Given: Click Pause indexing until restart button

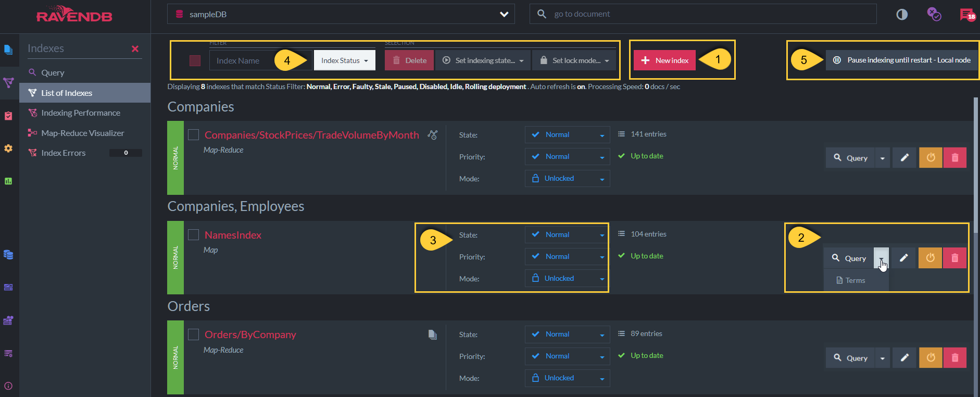Looking at the screenshot, I should 902,60.
